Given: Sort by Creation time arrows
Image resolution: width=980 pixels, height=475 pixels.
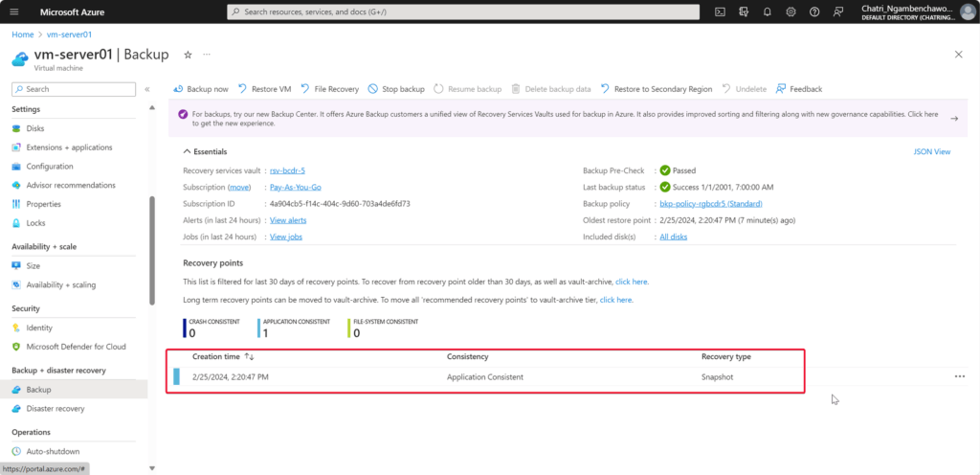Looking at the screenshot, I should [x=250, y=357].
